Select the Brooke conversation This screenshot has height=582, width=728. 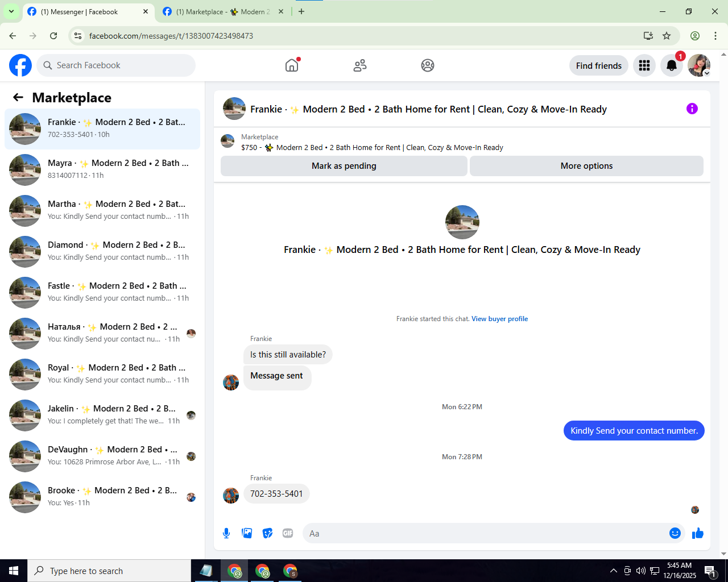coord(102,497)
